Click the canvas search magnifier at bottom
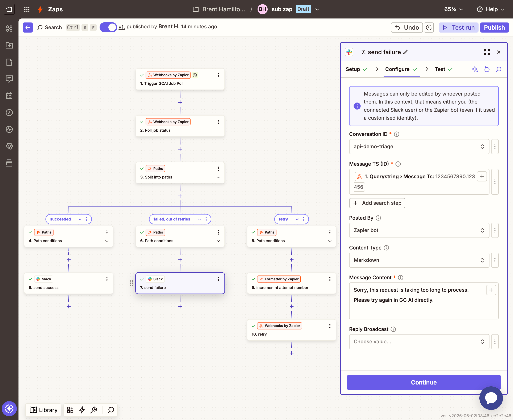Viewport: 513px width, 420px height. tap(111, 410)
